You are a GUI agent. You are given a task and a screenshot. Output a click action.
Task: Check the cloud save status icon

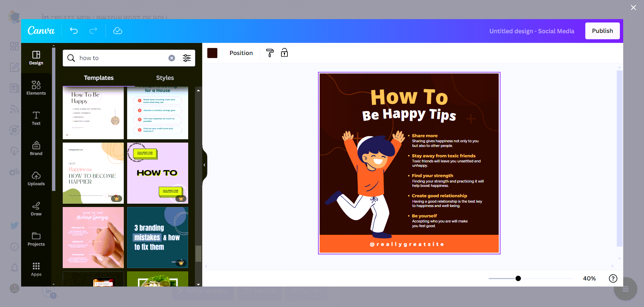click(x=117, y=31)
